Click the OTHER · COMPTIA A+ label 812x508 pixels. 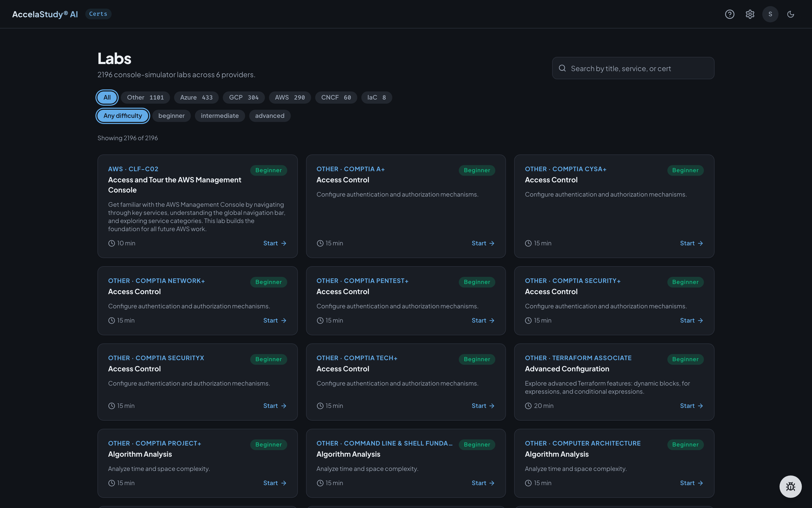click(x=351, y=169)
